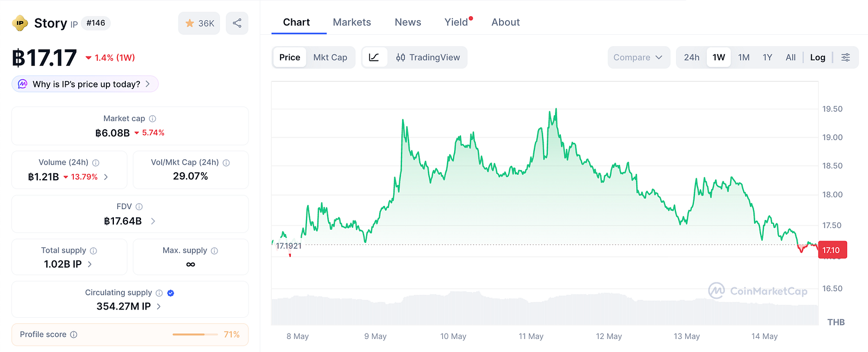Click the 354.27M IP circulating supply

[124, 306]
